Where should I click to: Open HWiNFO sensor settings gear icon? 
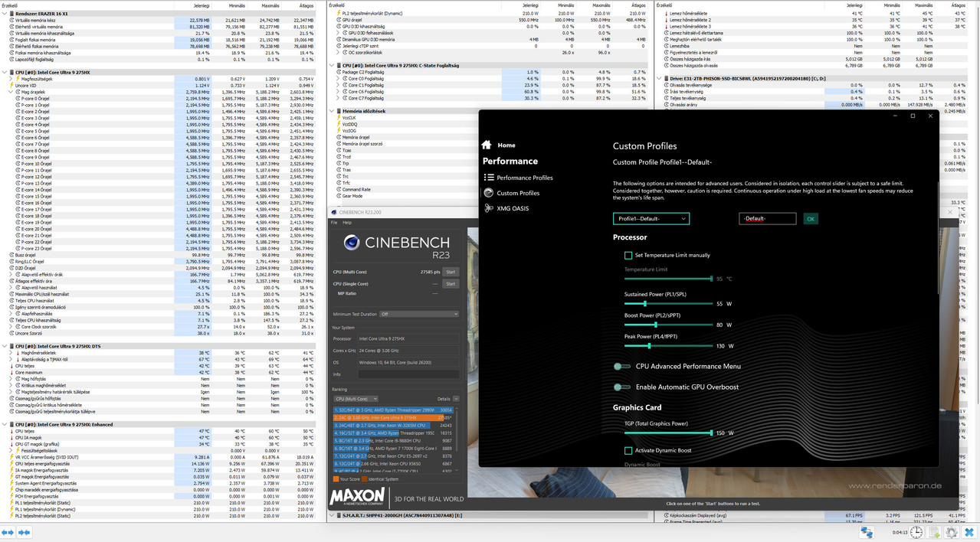point(952,532)
